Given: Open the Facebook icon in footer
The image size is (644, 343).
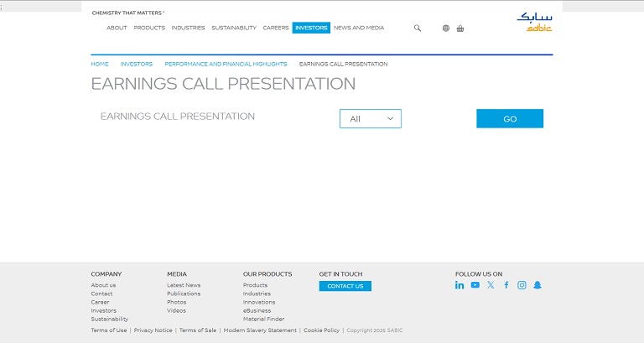Looking at the screenshot, I should (x=506, y=285).
